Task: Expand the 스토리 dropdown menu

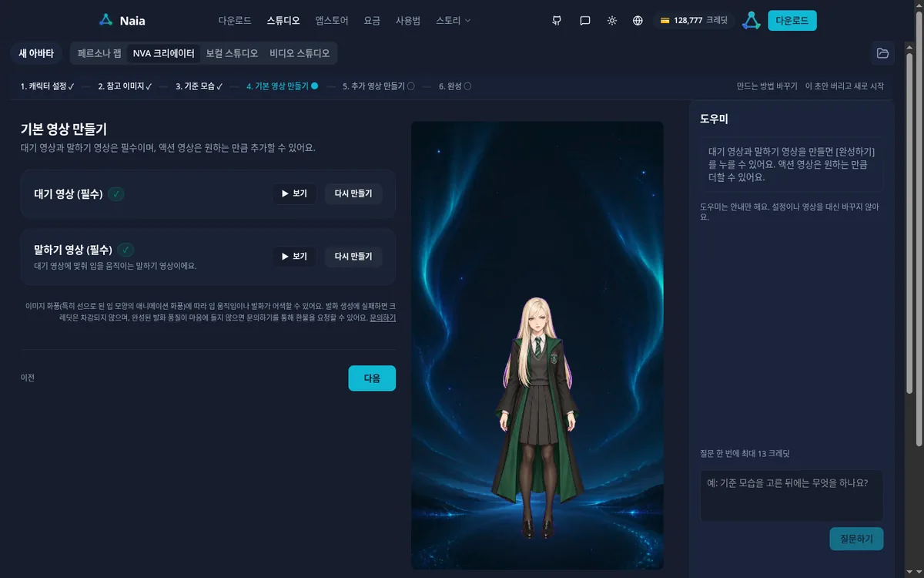Action: (454, 21)
